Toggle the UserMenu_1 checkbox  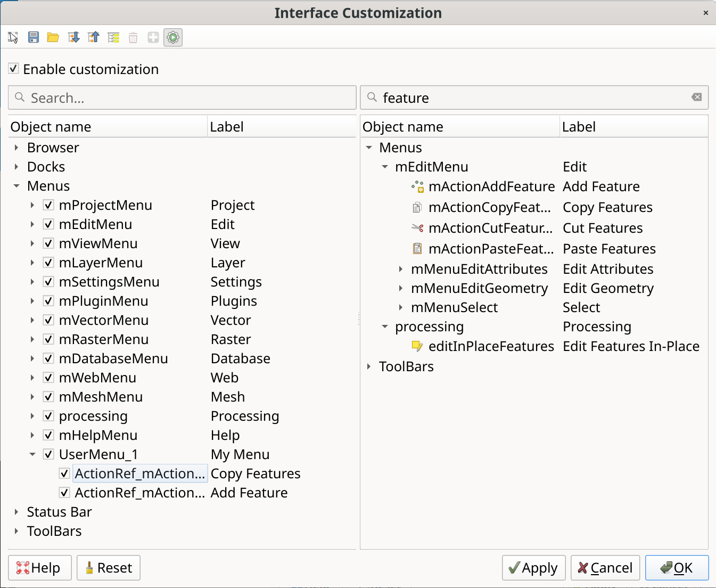click(x=48, y=454)
